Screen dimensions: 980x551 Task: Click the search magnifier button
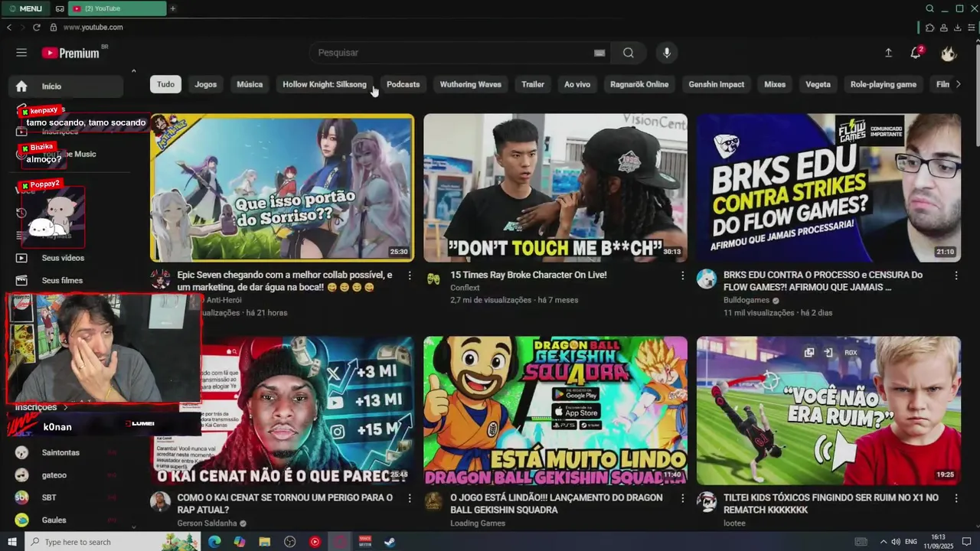point(629,53)
